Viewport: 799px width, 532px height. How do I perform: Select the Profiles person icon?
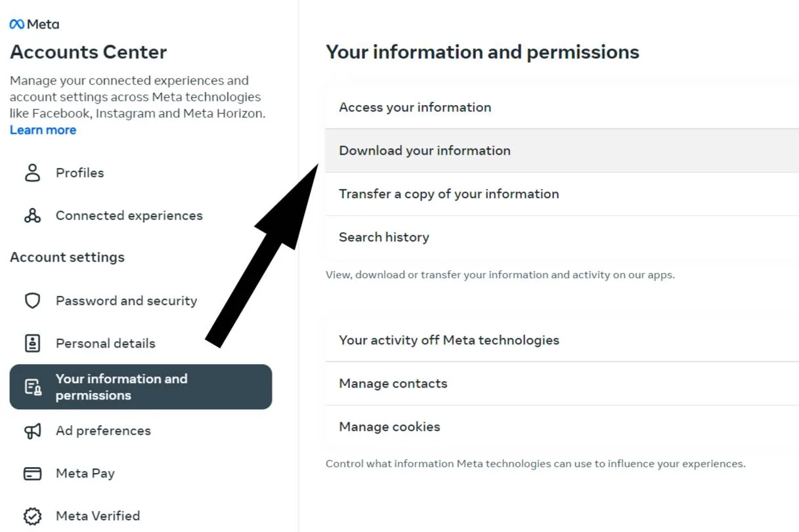[x=32, y=173]
